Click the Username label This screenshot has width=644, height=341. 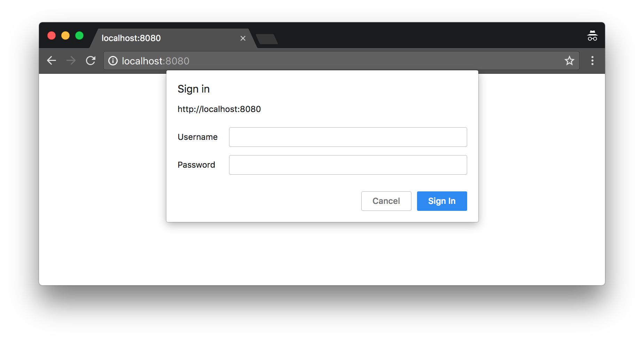point(197,137)
